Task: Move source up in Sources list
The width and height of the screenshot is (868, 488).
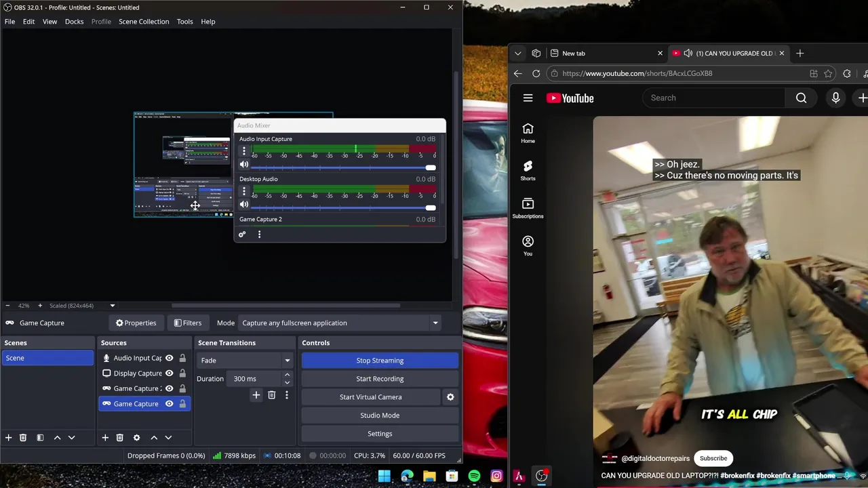Action: [154, 438]
